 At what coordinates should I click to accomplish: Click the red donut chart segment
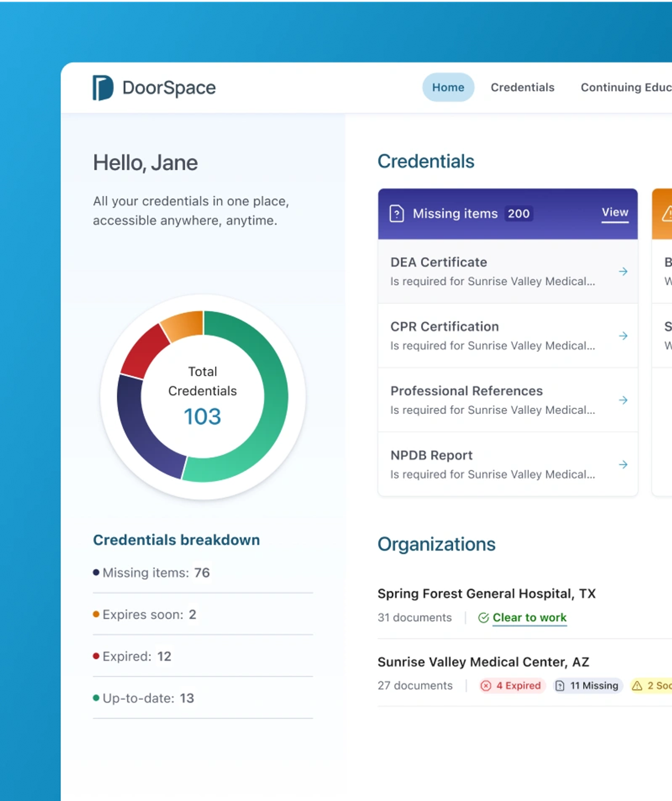pos(144,351)
